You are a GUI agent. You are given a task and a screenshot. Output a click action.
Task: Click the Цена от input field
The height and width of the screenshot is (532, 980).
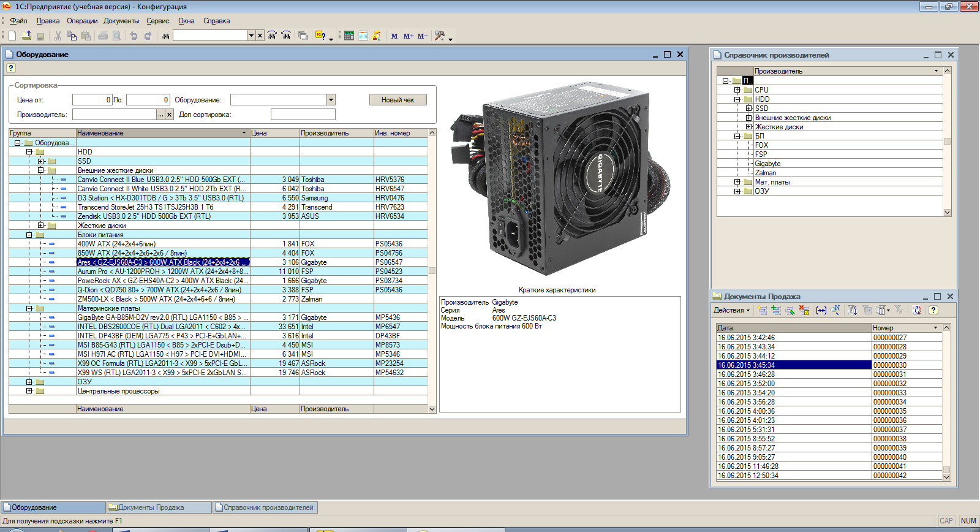[92, 100]
